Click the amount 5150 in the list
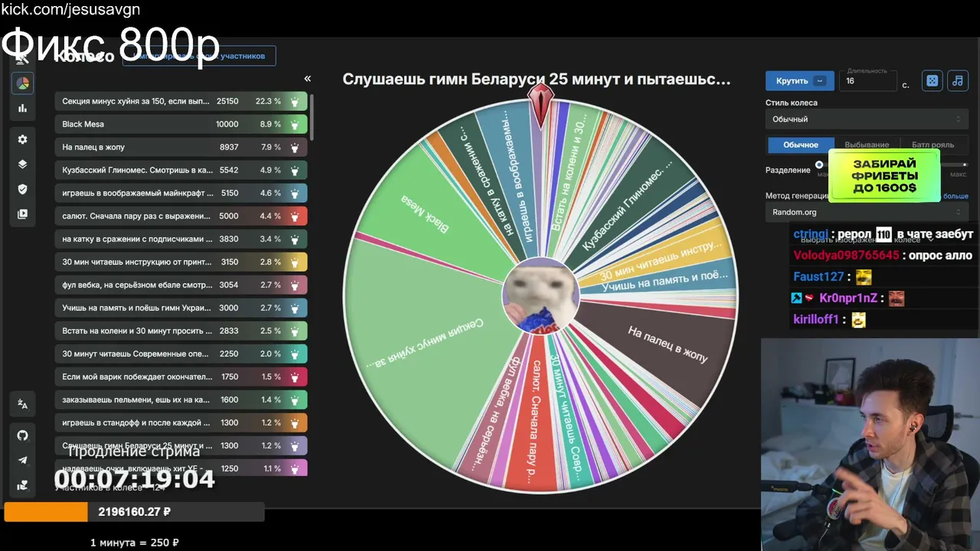Viewport: 980px width, 551px height. tap(230, 193)
